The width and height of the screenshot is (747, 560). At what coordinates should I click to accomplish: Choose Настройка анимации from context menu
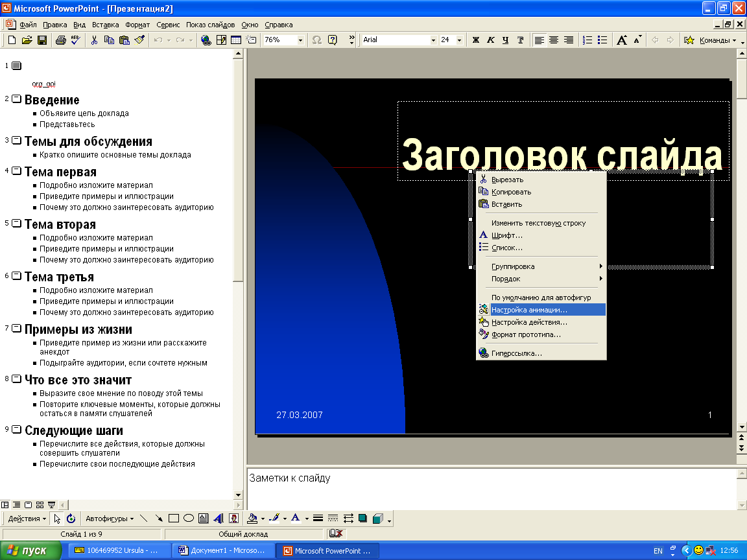[541, 310]
